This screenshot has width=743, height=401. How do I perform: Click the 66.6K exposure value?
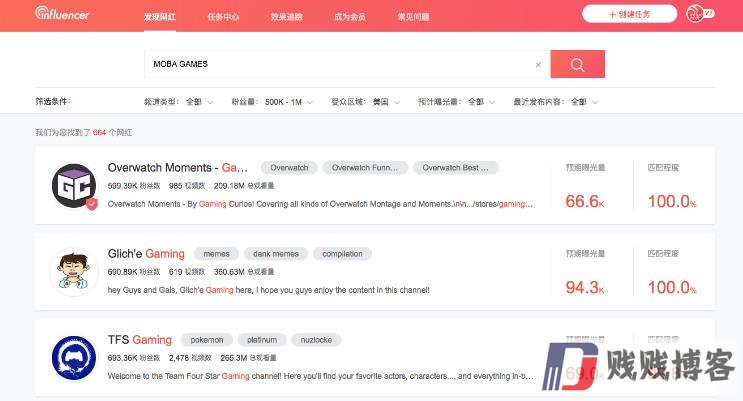[585, 201]
